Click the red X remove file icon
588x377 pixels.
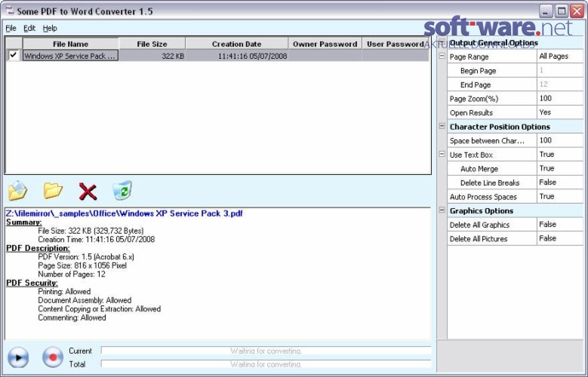coord(88,192)
